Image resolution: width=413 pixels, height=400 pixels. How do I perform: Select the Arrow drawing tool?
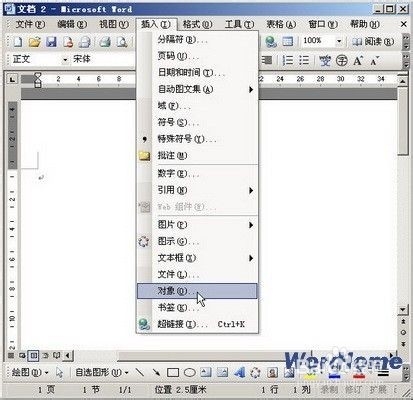156,372
